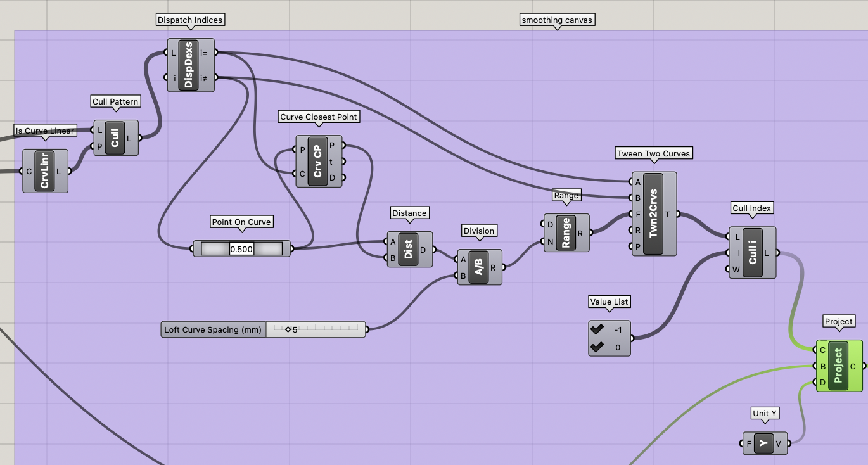The image size is (868, 465).
Task: Click input D of Project component
Action: pos(822,382)
